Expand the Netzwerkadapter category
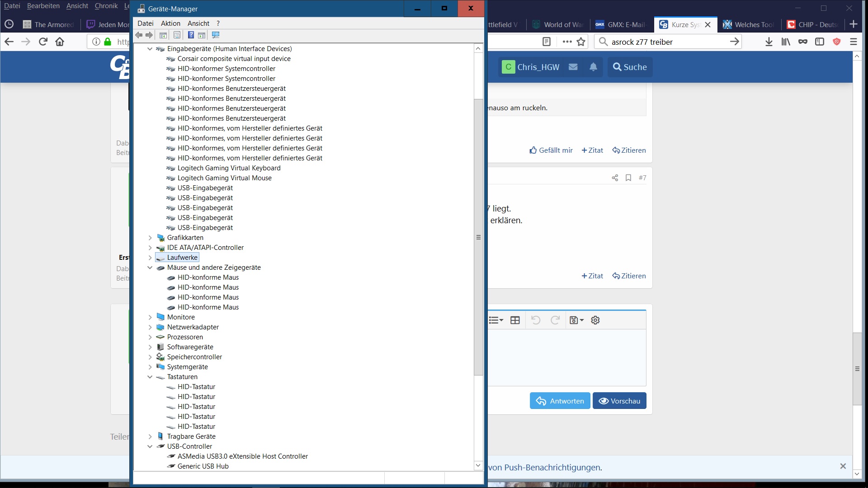 coord(150,327)
